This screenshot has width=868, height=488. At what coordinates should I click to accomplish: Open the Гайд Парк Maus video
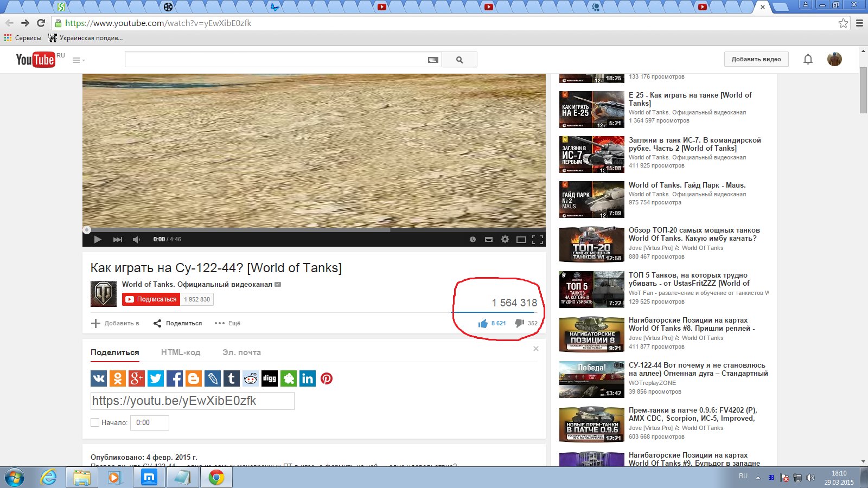(687, 185)
